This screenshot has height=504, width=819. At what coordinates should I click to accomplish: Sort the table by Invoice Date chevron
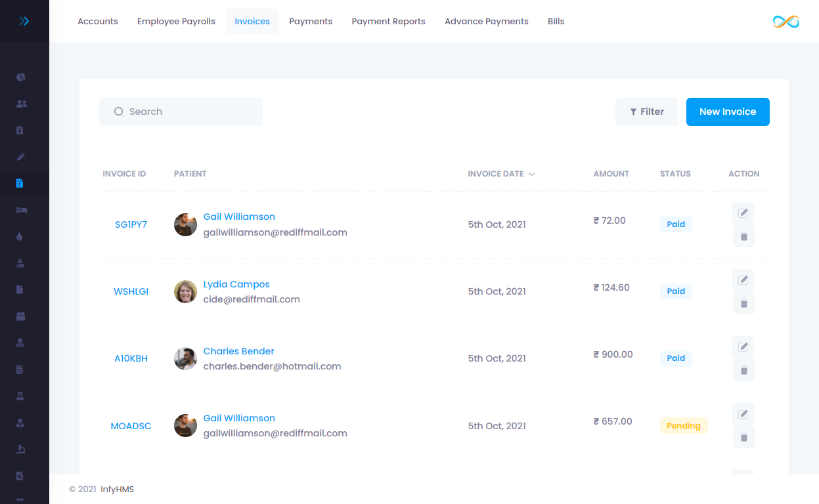click(x=531, y=174)
